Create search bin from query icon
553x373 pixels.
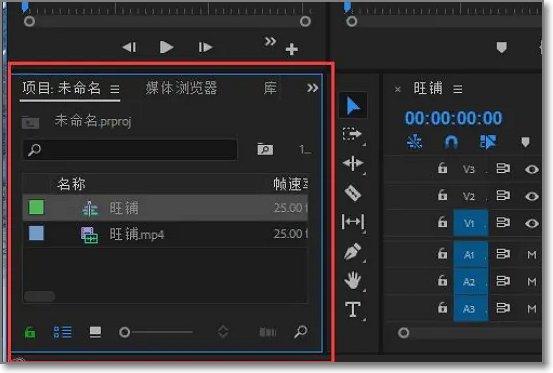pyautogui.click(x=265, y=149)
